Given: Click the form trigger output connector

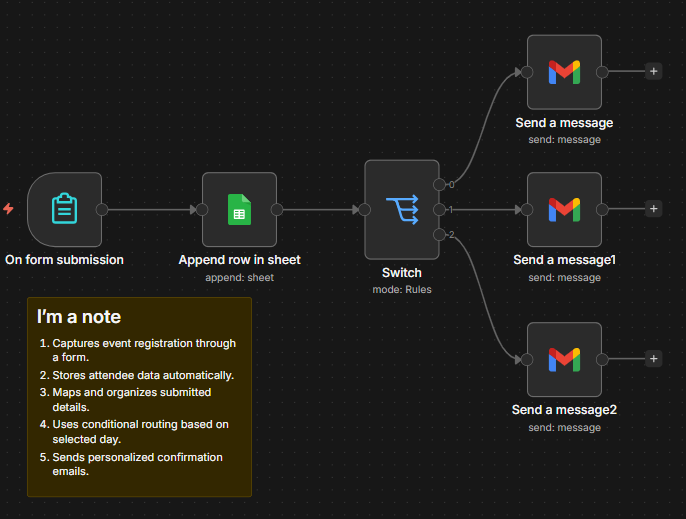Looking at the screenshot, I should (x=102, y=210).
